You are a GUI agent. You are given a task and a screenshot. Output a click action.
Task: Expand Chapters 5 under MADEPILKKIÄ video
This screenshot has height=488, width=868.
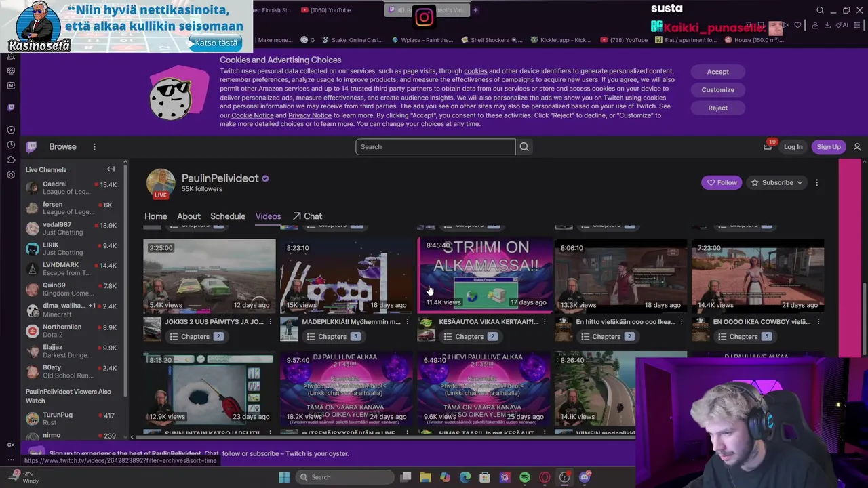click(332, 337)
